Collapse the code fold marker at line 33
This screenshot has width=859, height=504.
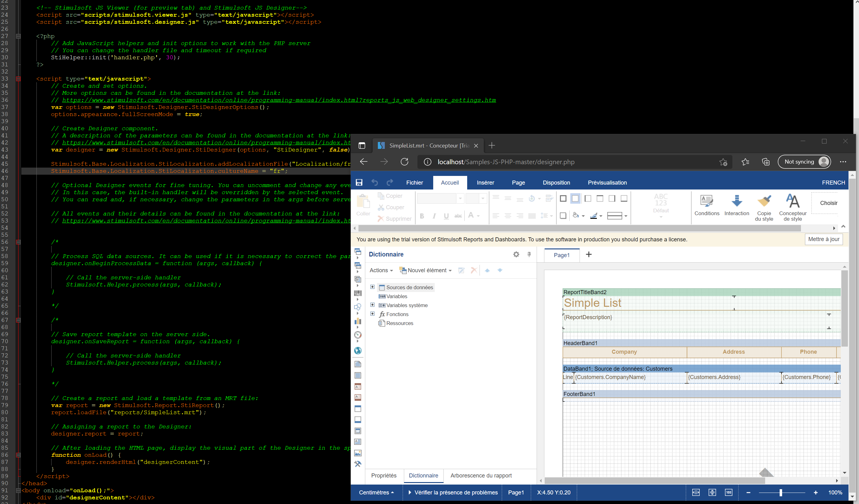[19, 79]
